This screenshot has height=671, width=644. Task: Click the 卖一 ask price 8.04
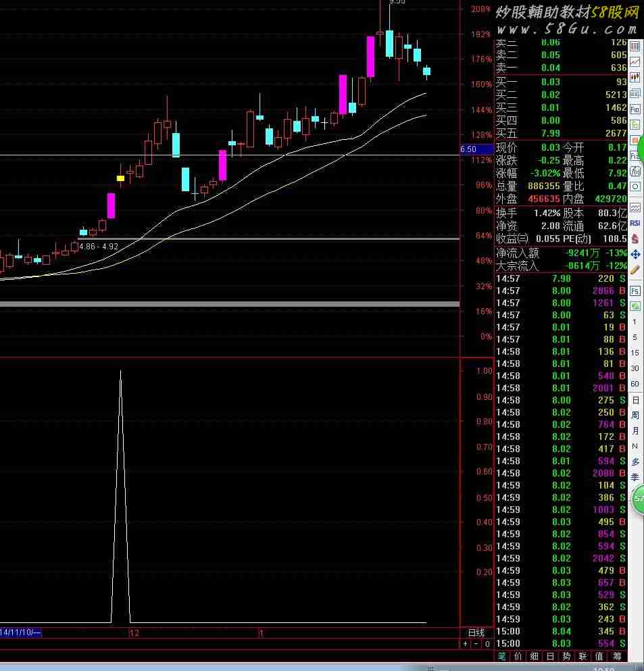pos(550,68)
